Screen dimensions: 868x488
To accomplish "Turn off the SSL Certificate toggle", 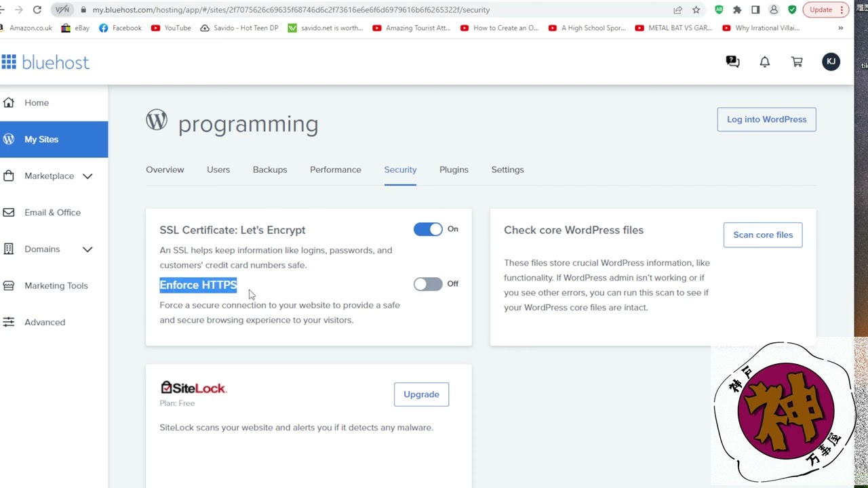I will point(428,229).
